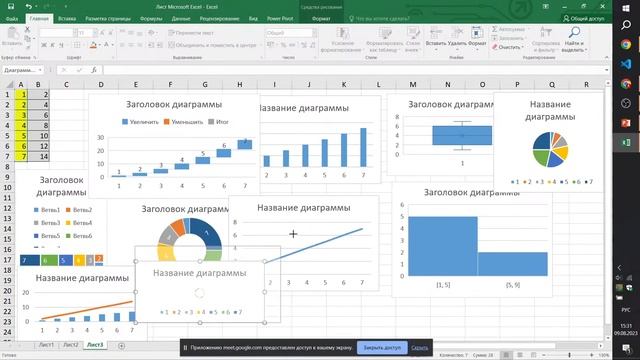Click the fill color bucket icon
This screenshot has height=360, width=640.
click(93, 45)
